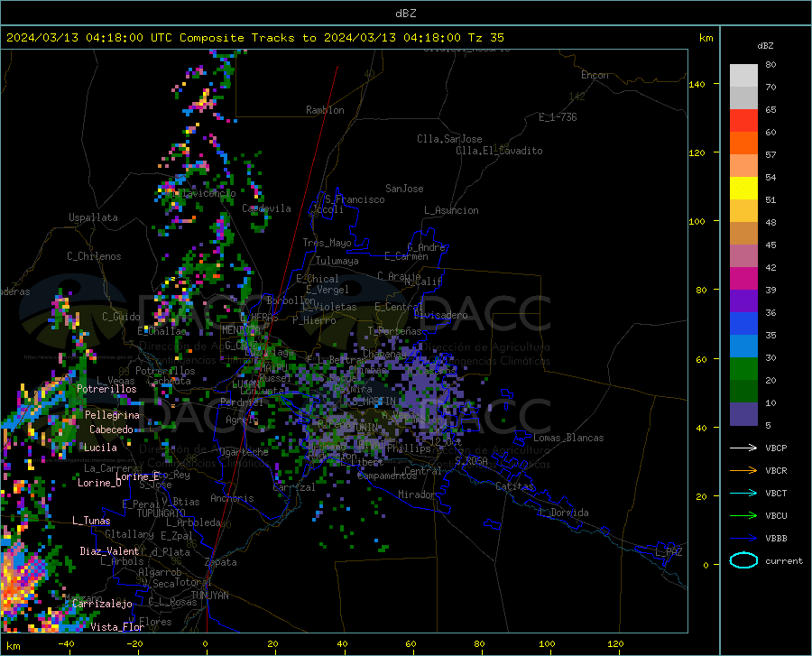Click the Zapata label

point(221,562)
